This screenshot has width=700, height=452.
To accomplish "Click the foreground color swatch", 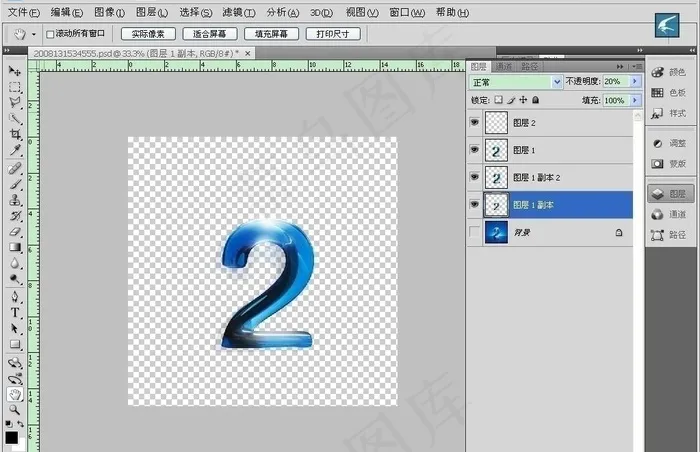I will [11, 437].
